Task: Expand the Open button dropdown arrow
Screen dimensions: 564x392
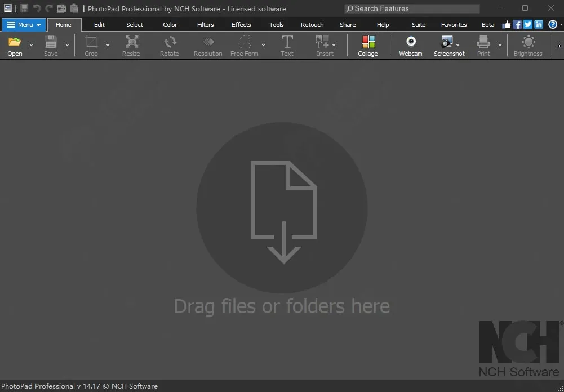Action: pos(31,45)
